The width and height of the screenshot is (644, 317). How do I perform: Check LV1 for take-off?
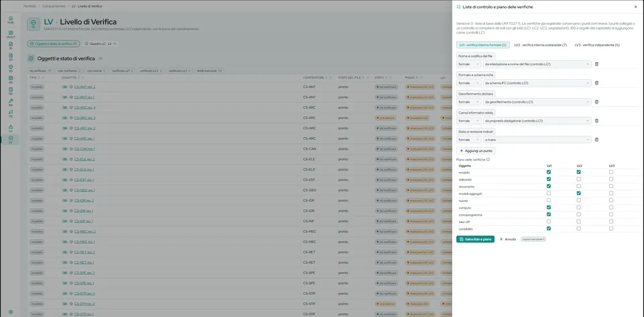coord(549,221)
